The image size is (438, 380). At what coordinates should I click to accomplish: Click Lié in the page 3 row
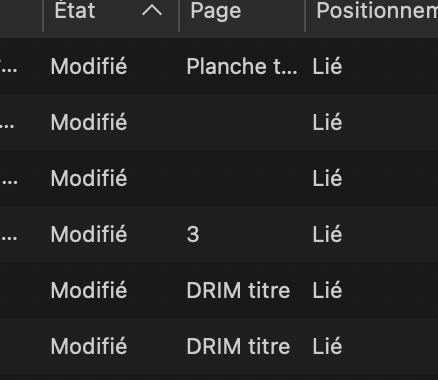[x=327, y=234]
